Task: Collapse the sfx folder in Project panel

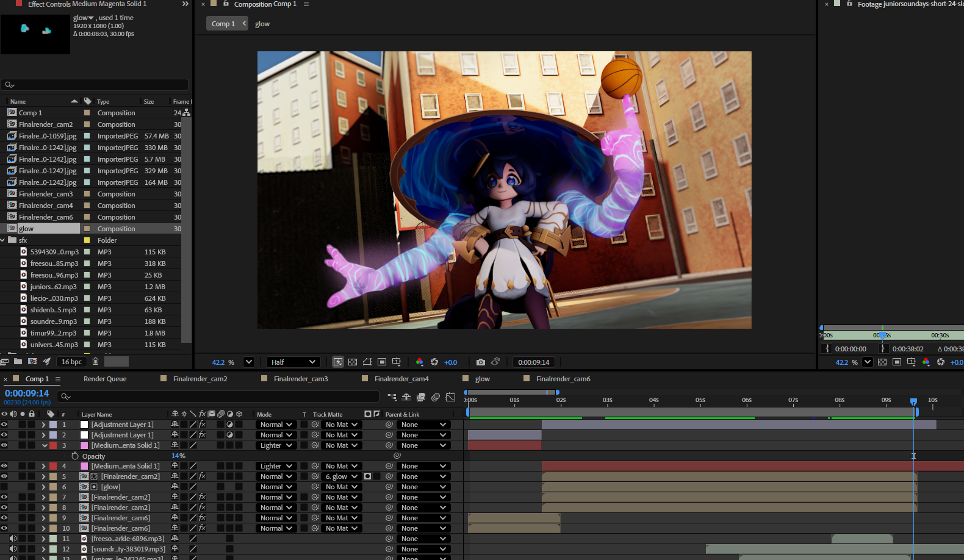Action: [x=3, y=240]
